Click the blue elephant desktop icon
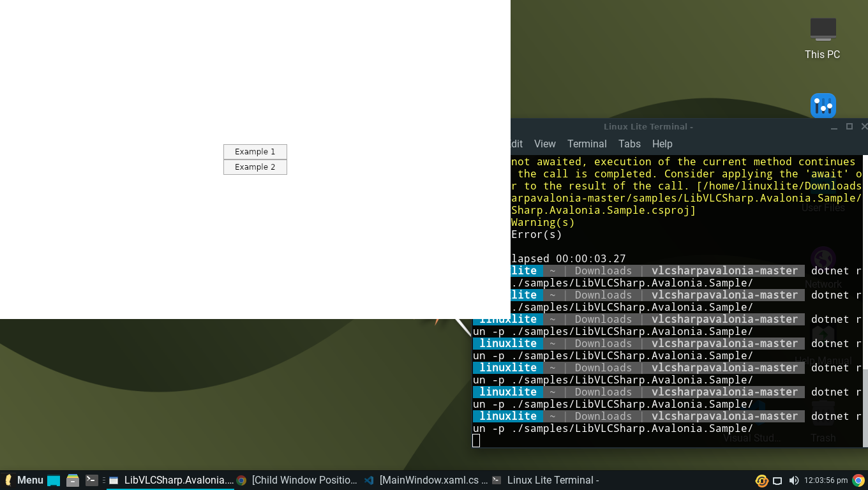868x490 pixels. point(823,105)
